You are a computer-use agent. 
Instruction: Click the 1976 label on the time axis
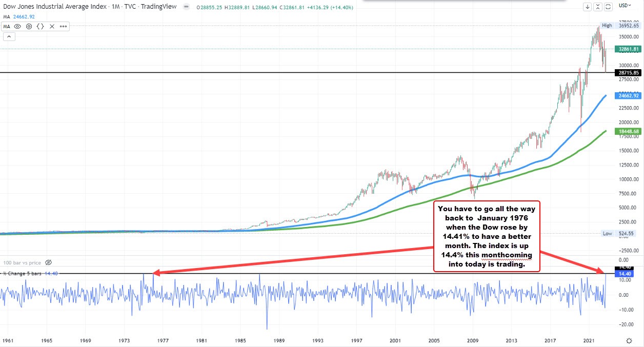point(163,340)
